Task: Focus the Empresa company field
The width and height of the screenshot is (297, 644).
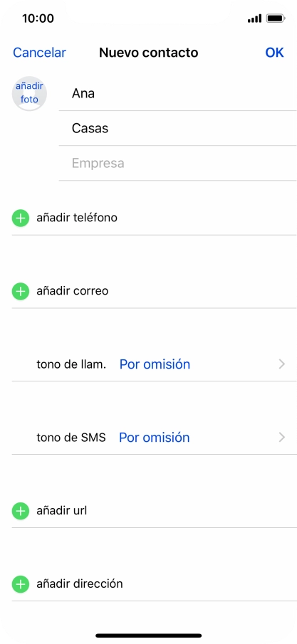Action: click(178, 163)
